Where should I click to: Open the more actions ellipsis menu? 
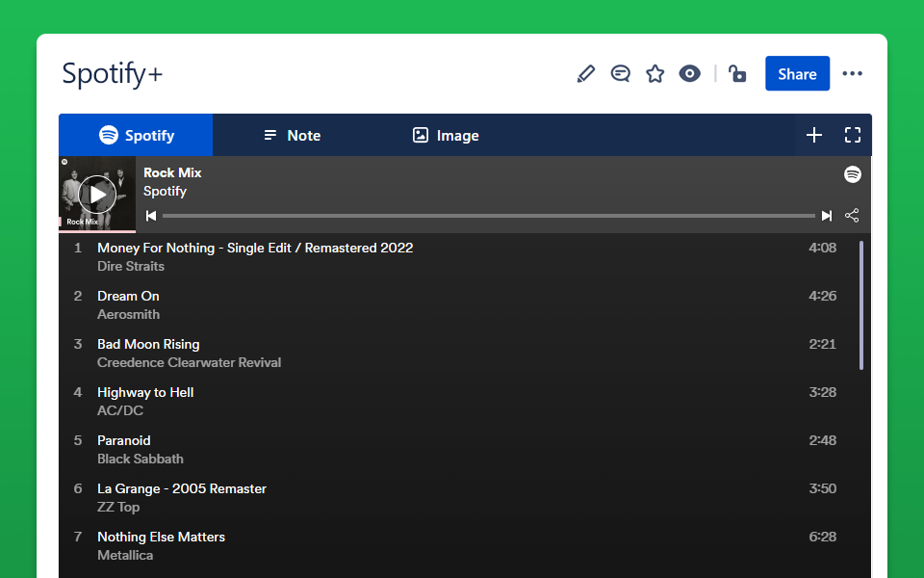click(852, 74)
